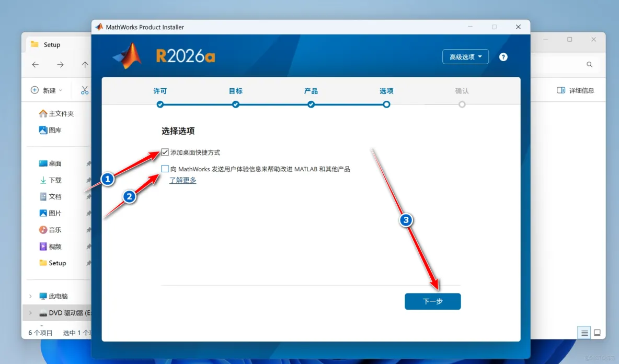Select 此电脑 in File Explorer sidebar

53,296
